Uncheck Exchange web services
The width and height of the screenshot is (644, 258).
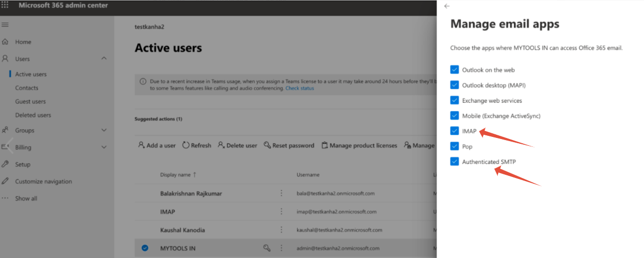[x=455, y=100]
